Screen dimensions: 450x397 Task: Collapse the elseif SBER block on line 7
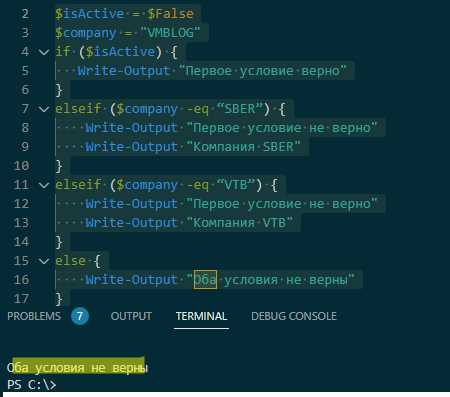(x=44, y=109)
